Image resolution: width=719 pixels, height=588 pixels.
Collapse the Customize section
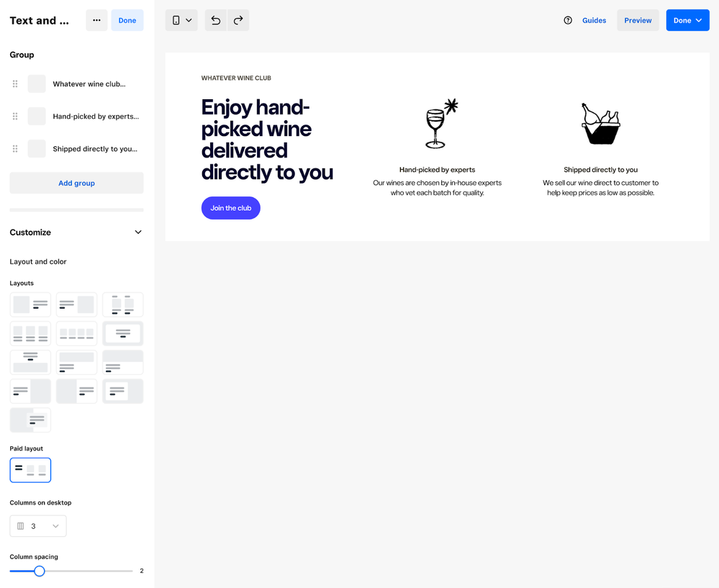tap(138, 232)
